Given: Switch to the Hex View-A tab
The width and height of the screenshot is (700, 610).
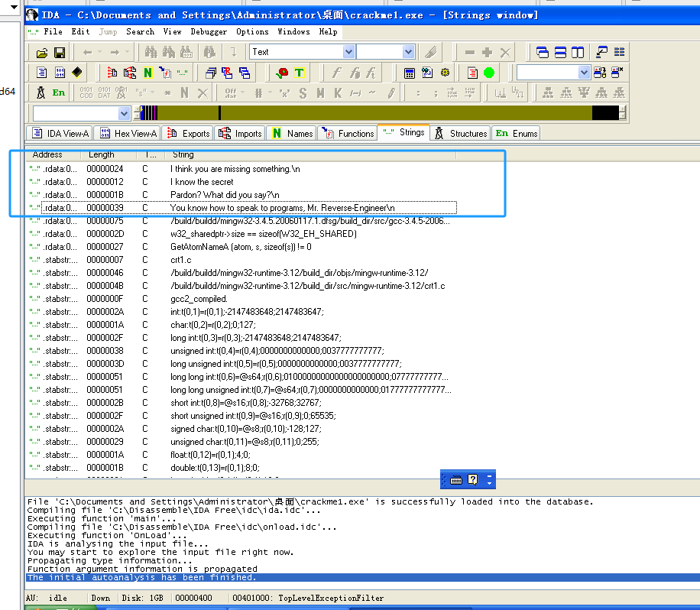Looking at the screenshot, I should (128, 134).
